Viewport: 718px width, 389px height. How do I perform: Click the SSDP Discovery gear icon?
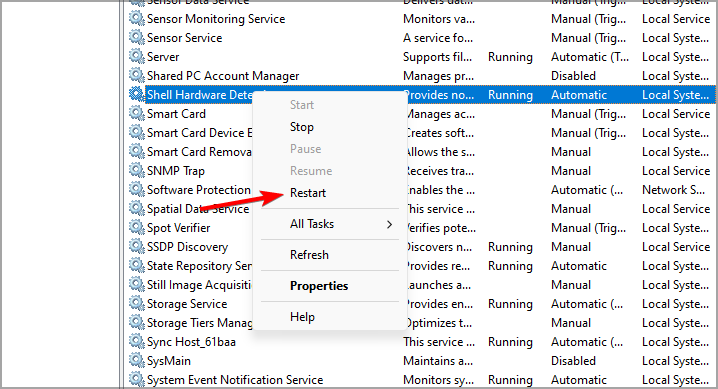tap(136, 246)
